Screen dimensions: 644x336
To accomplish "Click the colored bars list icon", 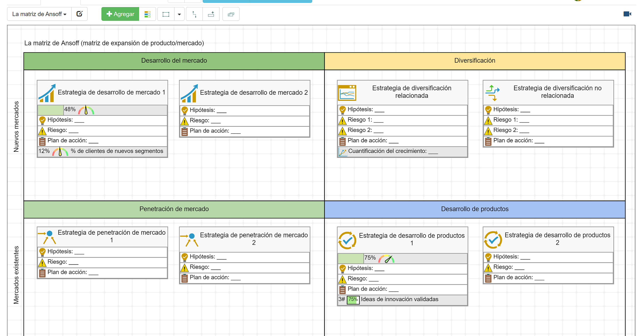I will (x=147, y=14).
